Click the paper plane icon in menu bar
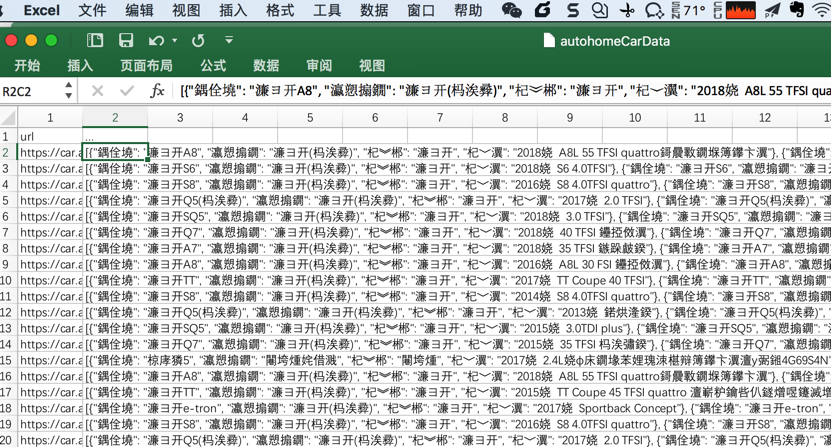 773,10
